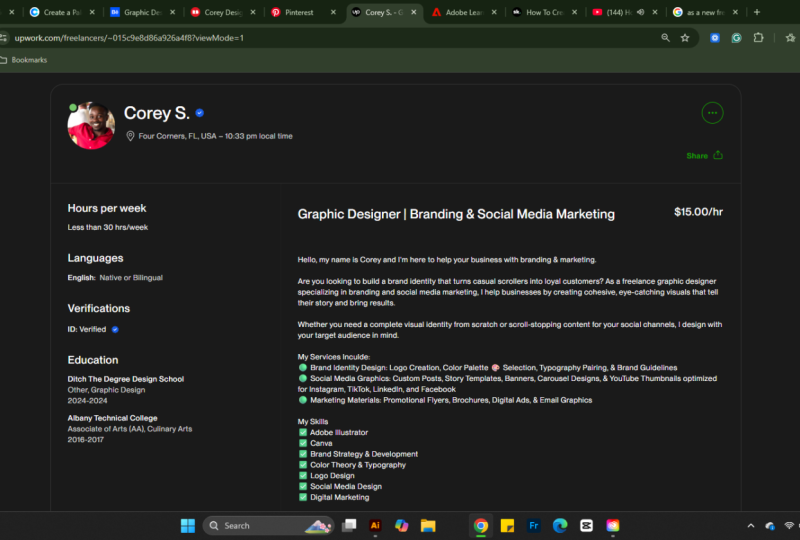Open Sticky Notes from the taskbar
800x540 pixels.
[x=507, y=525]
